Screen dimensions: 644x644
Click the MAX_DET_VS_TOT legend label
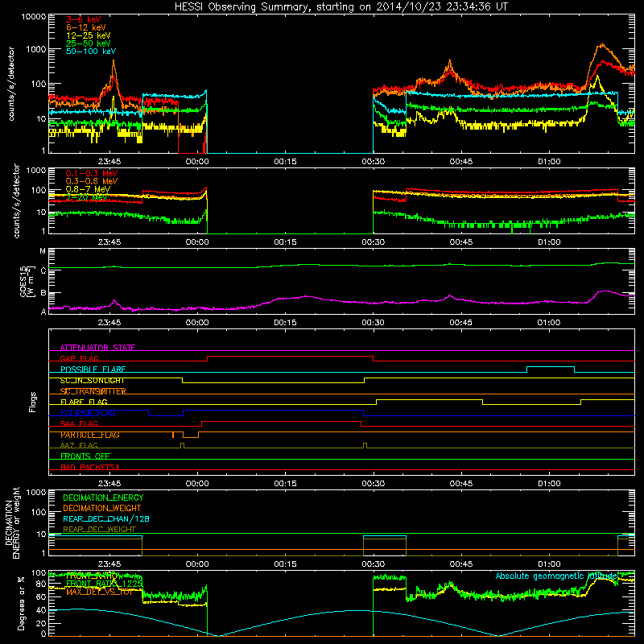(100, 592)
